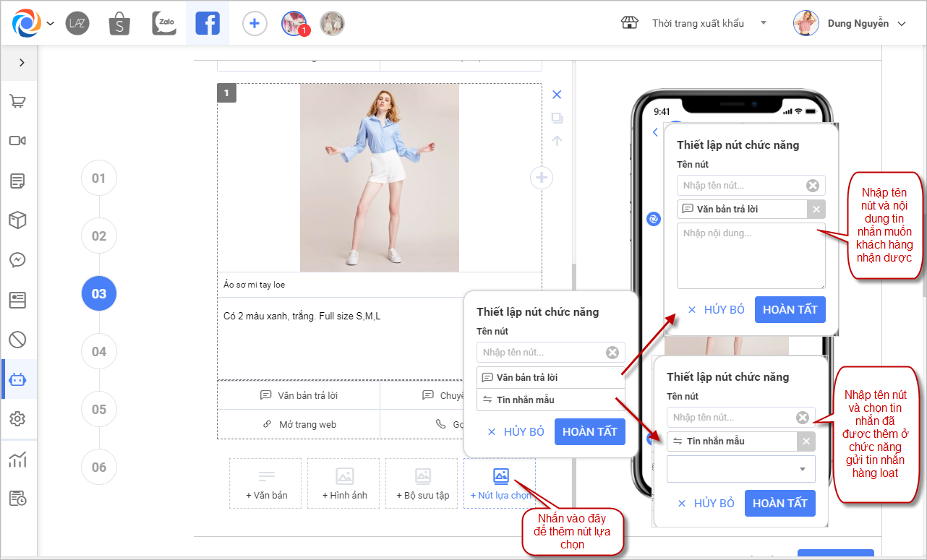Remove card 1 with the X icon

(557, 95)
